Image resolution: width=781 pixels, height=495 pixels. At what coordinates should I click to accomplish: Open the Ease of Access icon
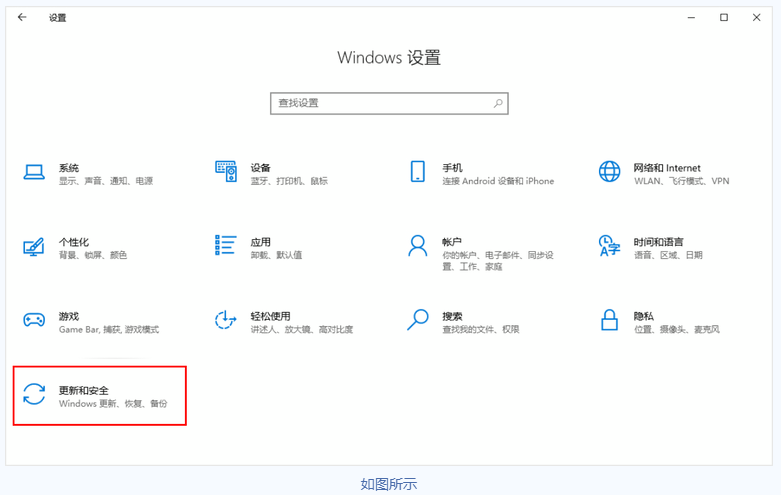pyautogui.click(x=225, y=320)
